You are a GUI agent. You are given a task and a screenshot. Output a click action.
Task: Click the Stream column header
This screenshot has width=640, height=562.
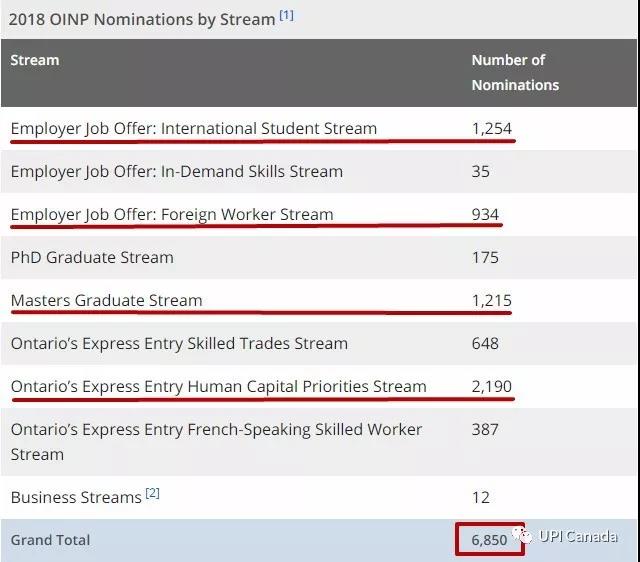tap(35, 60)
